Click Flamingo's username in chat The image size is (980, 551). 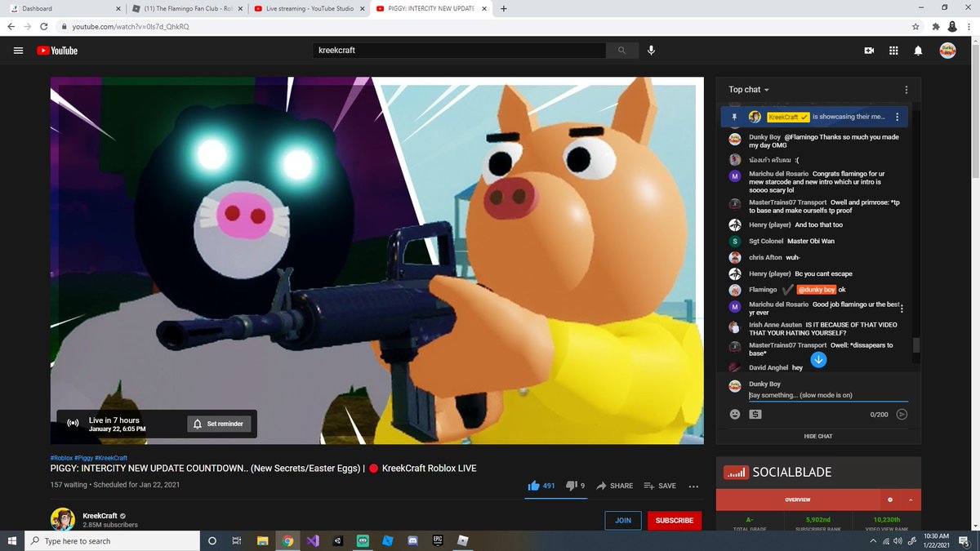point(763,290)
